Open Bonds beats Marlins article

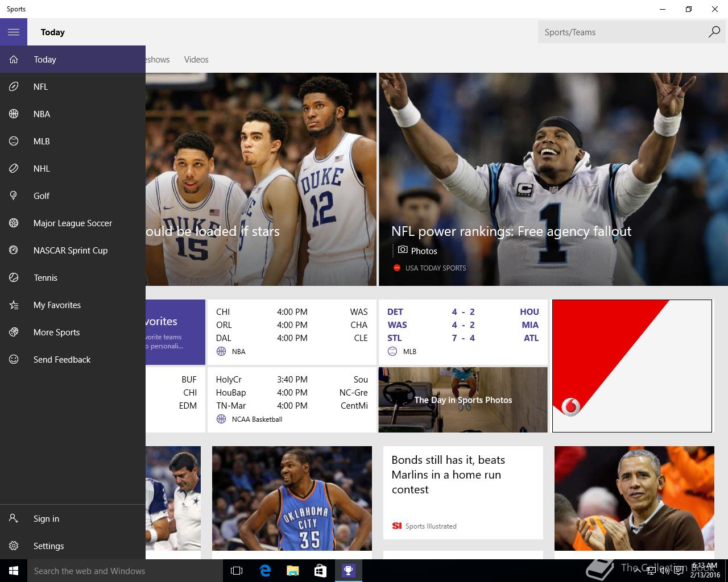[x=463, y=493]
